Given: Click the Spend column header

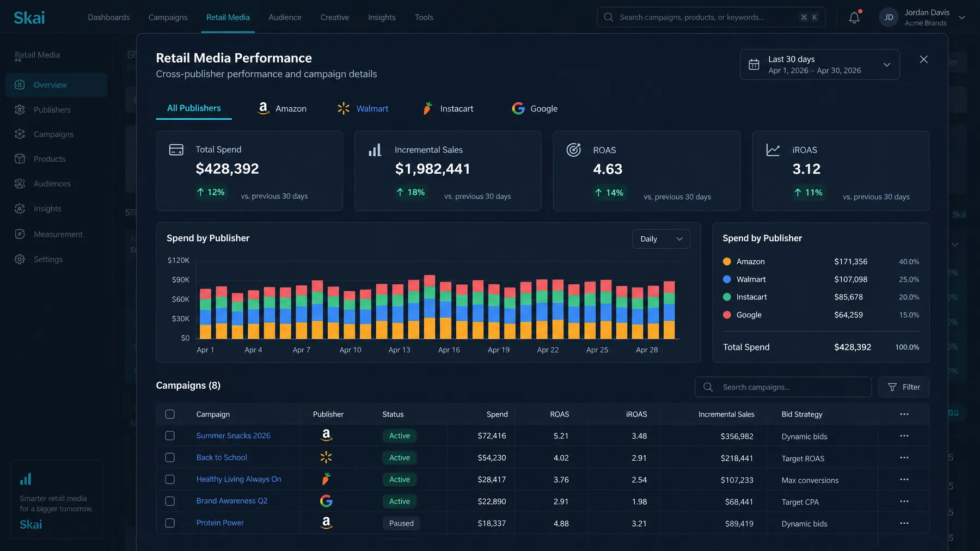Looking at the screenshot, I should click(497, 414).
